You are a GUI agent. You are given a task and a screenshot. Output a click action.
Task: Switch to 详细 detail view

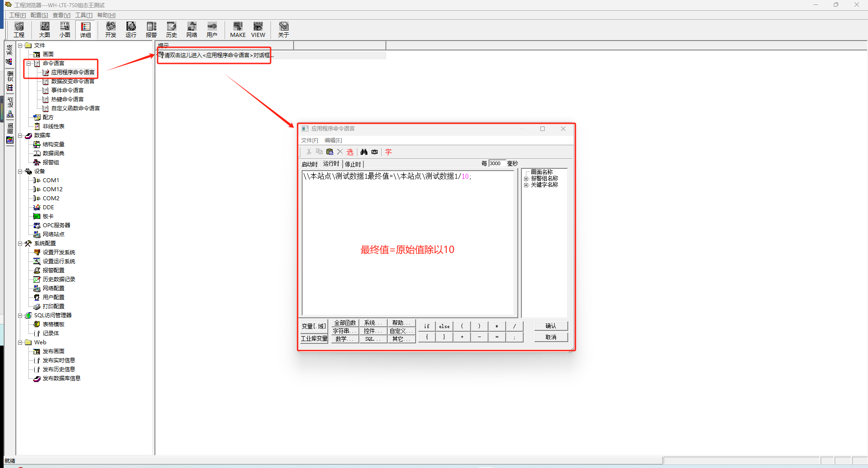coord(86,29)
